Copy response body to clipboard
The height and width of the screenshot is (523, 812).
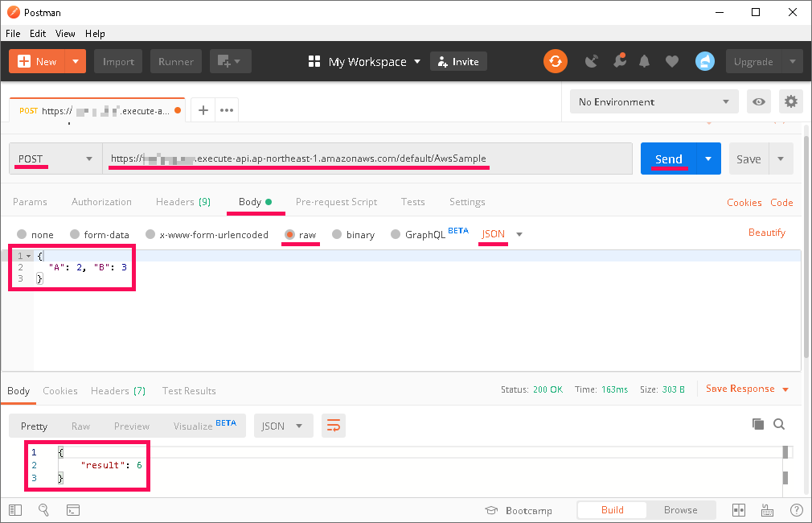757,424
